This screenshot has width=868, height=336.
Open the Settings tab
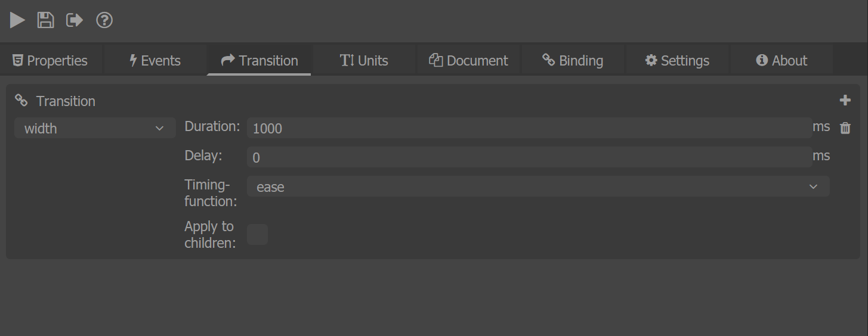[677, 60]
